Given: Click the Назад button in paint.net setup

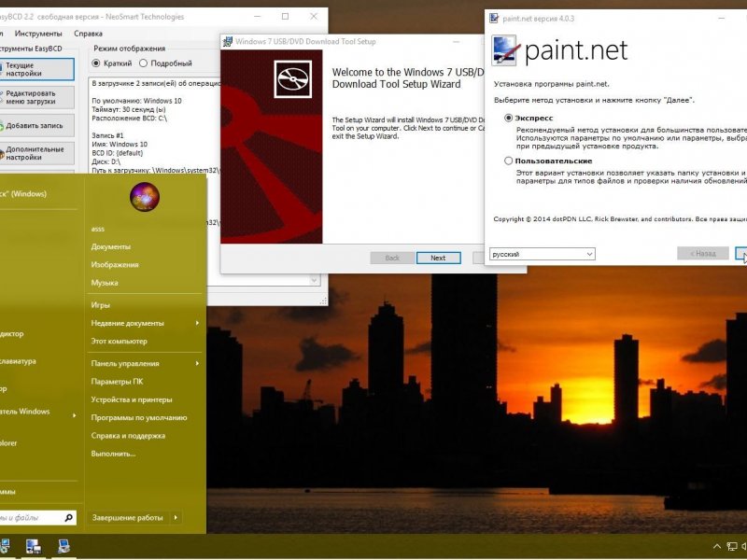Looking at the screenshot, I should click(x=703, y=253).
